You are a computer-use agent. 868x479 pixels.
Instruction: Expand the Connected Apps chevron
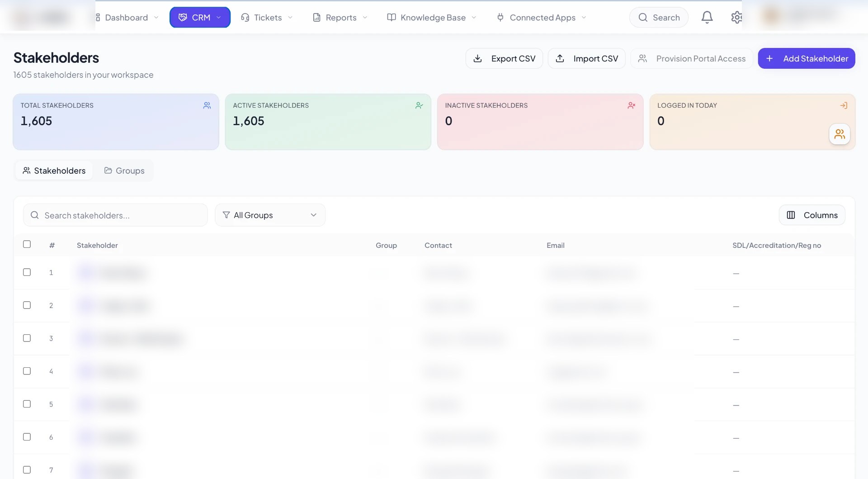[584, 17]
